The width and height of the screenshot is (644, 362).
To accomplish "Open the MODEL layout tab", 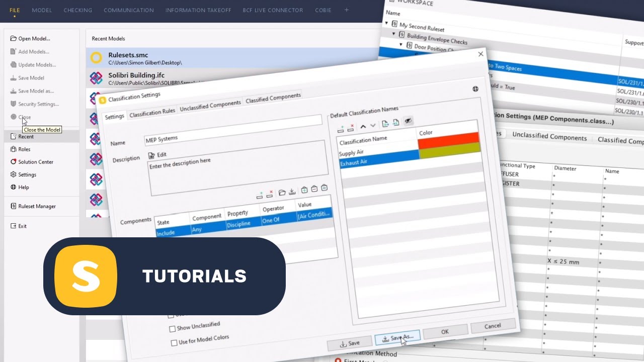I will pyautogui.click(x=42, y=10).
